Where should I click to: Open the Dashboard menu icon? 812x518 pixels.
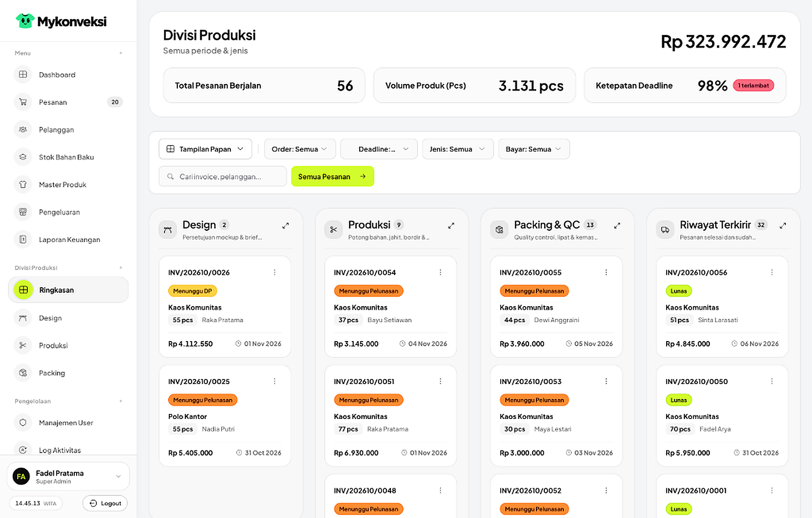pos(23,75)
